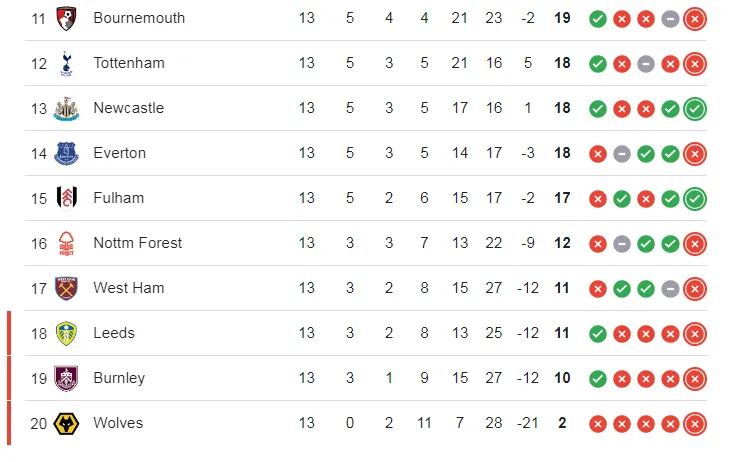Click Tottenham's grey draw form icon
Image resolution: width=733 pixels, height=462 pixels.
(x=646, y=63)
